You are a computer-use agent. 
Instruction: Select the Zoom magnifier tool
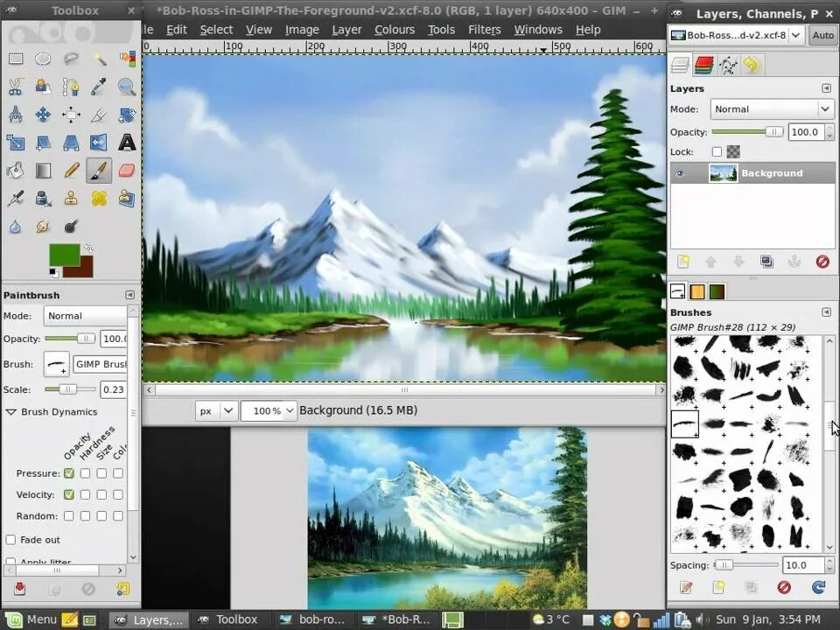click(127, 87)
